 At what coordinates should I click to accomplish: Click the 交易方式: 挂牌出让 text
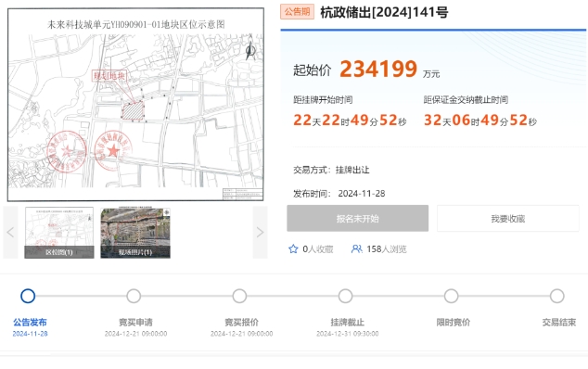click(331, 170)
